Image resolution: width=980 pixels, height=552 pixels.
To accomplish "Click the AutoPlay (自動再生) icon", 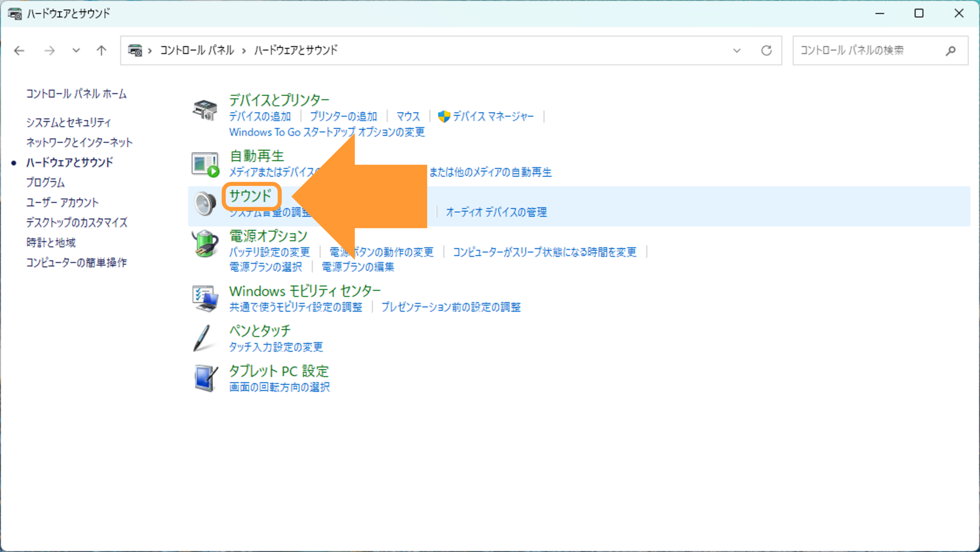I will point(205,165).
